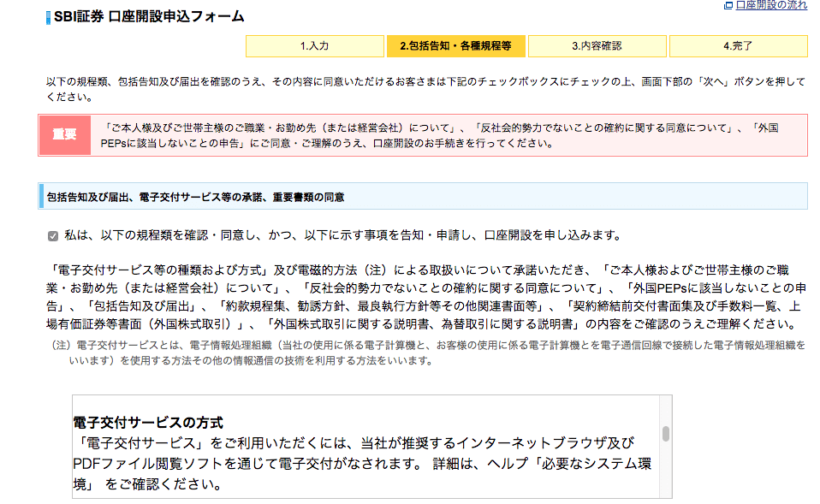Click the paragraph starting 「電子交付サービス等の種類および方式」
Viewport: 820px width, 504px height.
[426, 297]
